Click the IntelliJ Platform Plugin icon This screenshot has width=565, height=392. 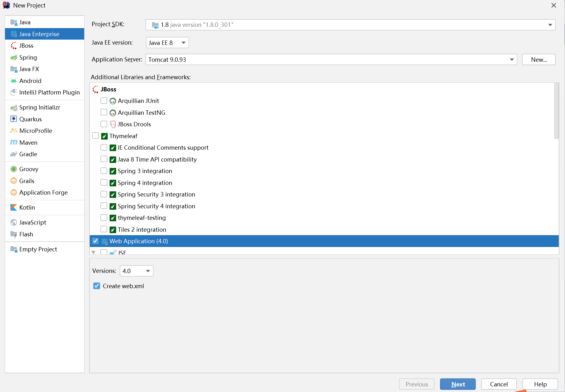click(14, 92)
